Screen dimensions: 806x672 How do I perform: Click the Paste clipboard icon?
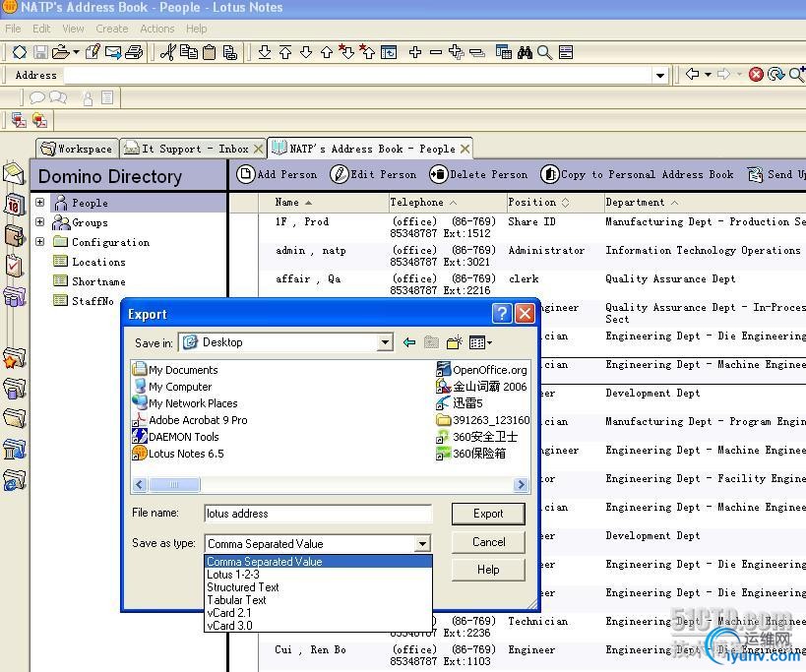210,52
